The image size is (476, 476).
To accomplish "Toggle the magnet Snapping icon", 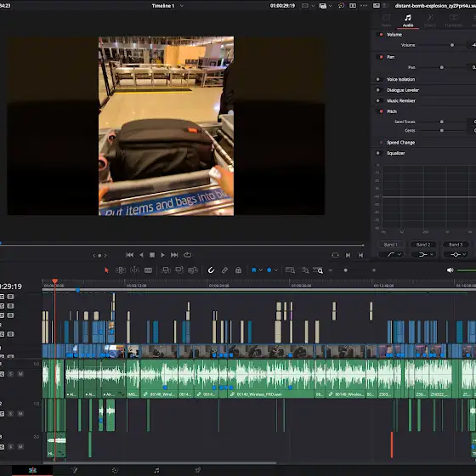I will coord(211,270).
